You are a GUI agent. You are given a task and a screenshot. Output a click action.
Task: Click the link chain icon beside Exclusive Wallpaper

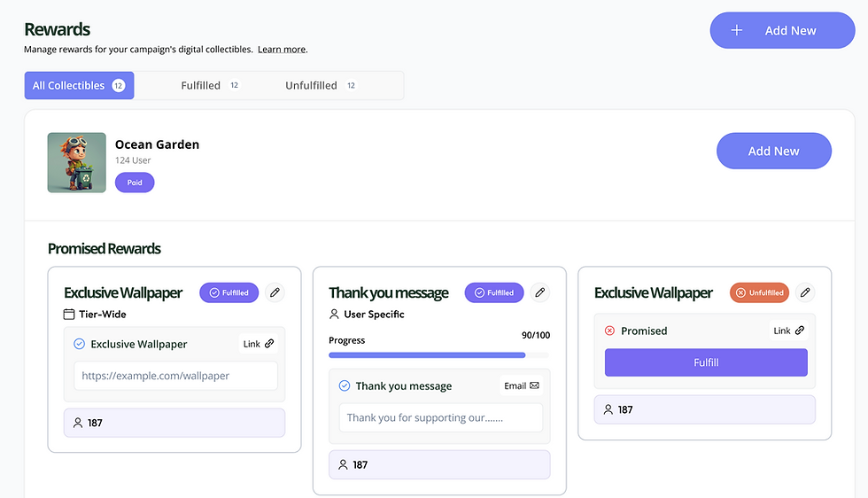pos(269,344)
